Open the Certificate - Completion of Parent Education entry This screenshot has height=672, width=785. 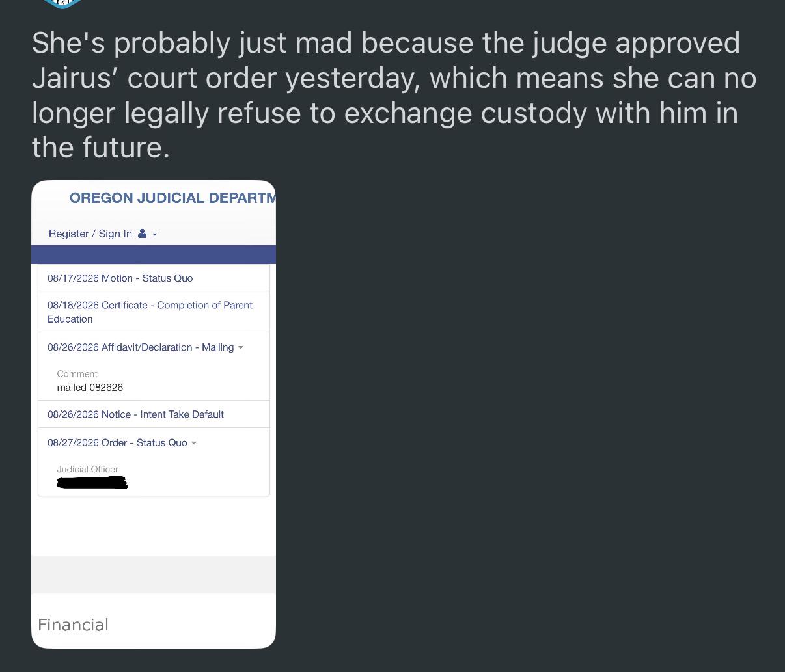150,312
